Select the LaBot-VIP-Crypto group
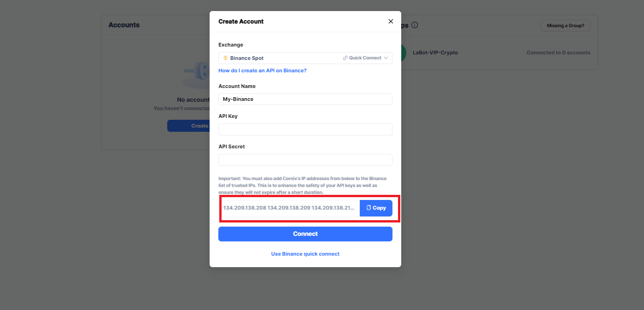This screenshot has width=644, height=310. click(435, 53)
